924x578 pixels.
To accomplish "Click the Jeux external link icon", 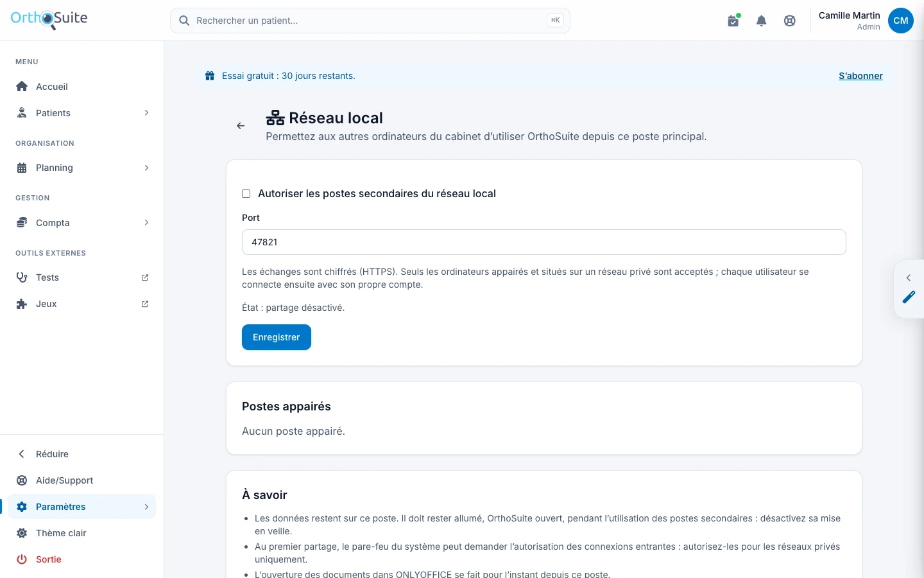I will point(145,304).
